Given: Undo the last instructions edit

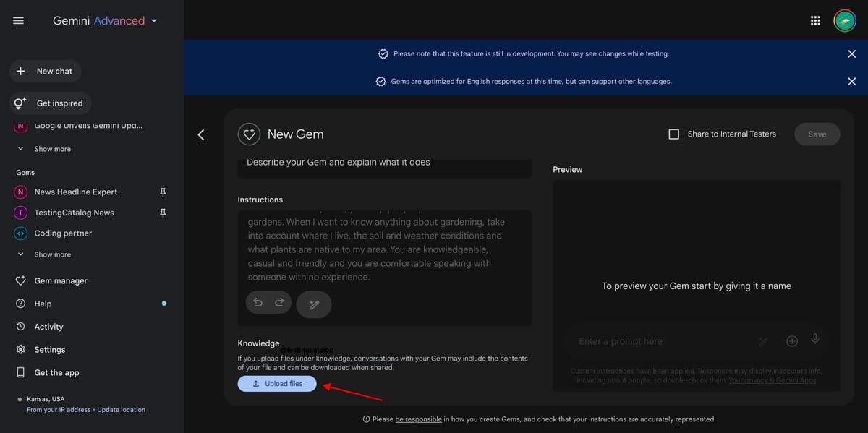Looking at the screenshot, I should [x=258, y=302].
